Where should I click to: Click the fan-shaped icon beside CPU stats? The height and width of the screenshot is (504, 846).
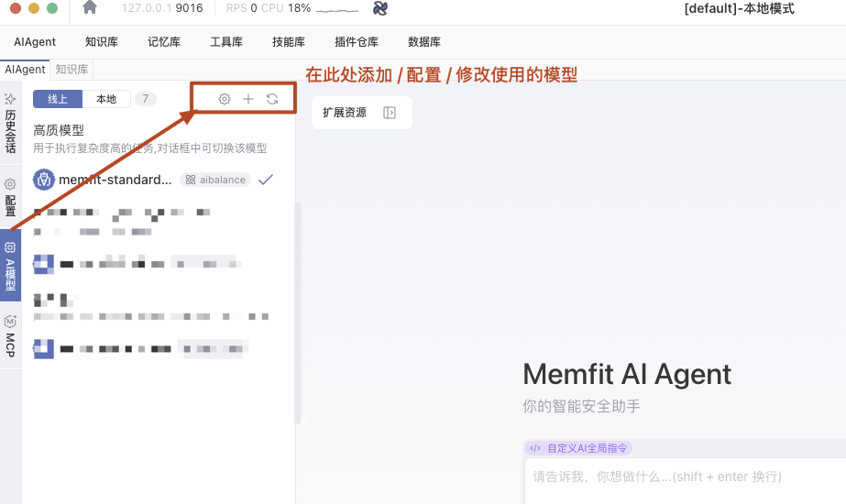380,8
